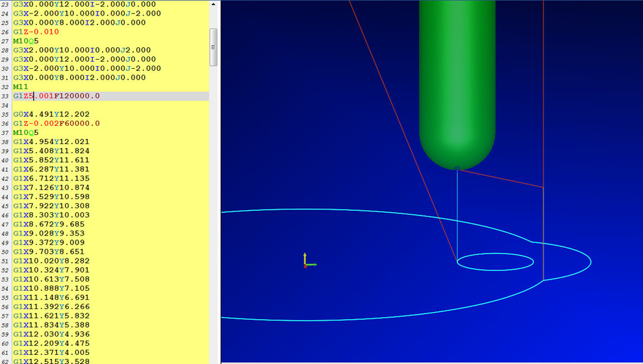Image resolution: width=643 pixels, height=364 pixels.
Task: Click line number 38 in the gutter
Action: [5, 142]
